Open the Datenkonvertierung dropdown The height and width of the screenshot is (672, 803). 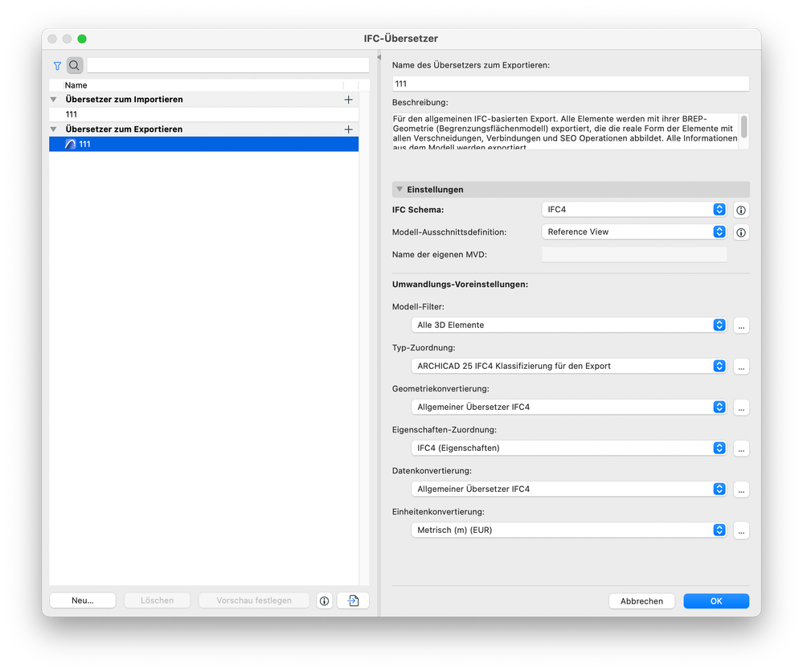point(568,490)
